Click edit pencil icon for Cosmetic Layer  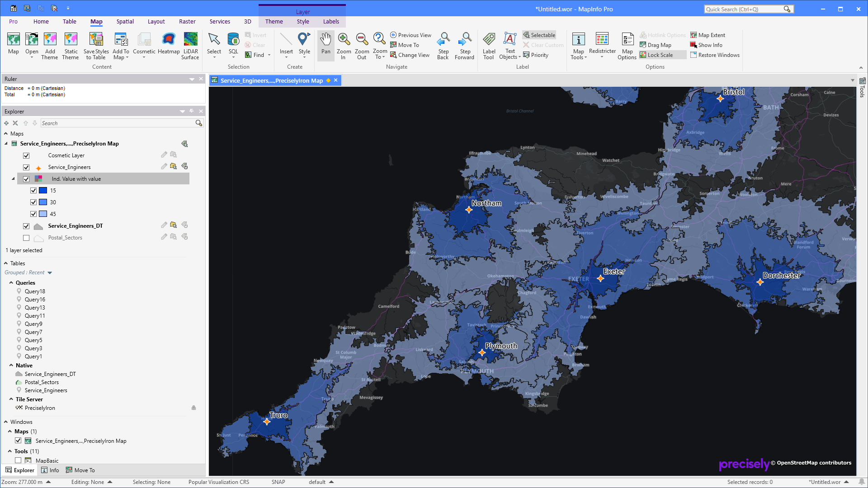(x=164, y=155)
